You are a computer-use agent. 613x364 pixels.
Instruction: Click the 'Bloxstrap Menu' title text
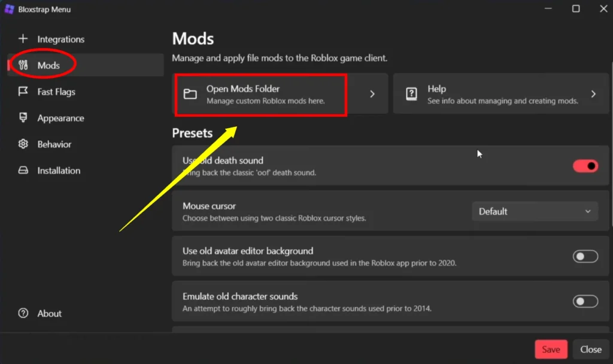tap(44, 10)
